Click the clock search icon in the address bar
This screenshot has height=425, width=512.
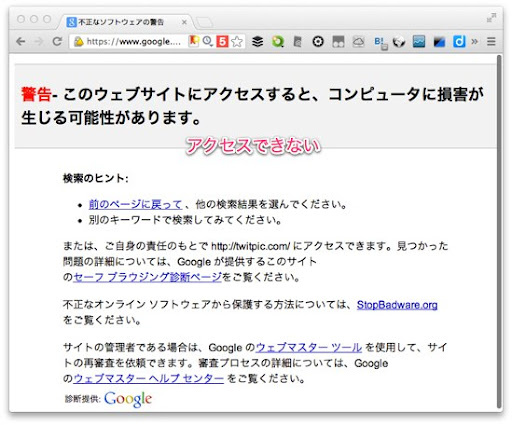208,41
